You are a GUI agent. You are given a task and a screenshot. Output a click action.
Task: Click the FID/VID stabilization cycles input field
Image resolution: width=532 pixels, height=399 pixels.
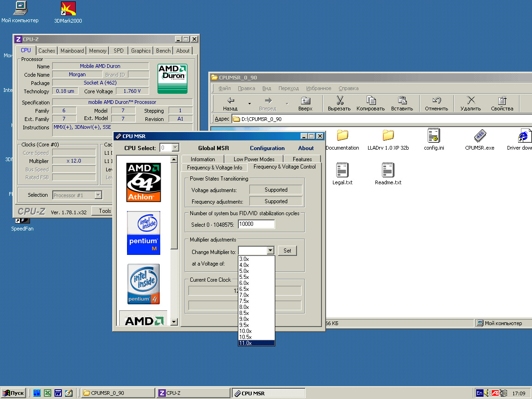tap(256, 224)
